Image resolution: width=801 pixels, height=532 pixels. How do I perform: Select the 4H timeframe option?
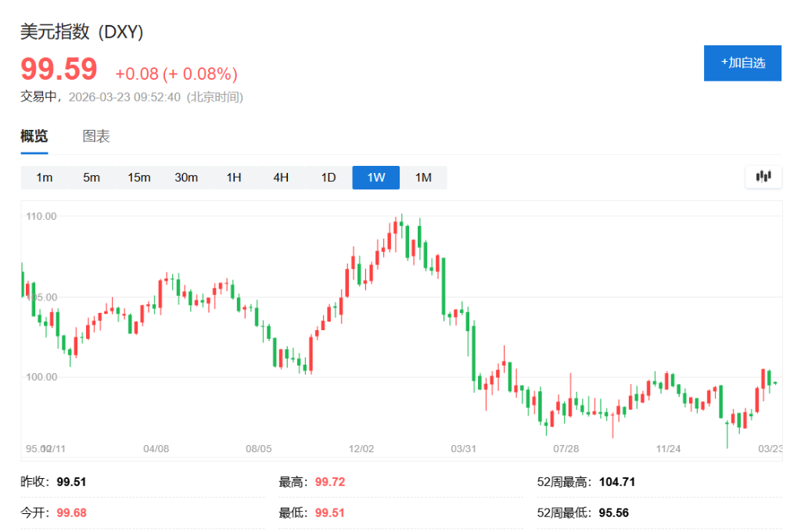(x=281, y=178)
